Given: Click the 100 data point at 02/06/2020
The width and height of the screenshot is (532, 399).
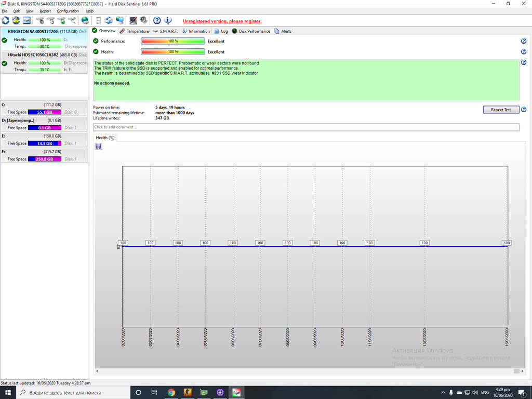Looking at the screenshot, I should click(123, 243).
